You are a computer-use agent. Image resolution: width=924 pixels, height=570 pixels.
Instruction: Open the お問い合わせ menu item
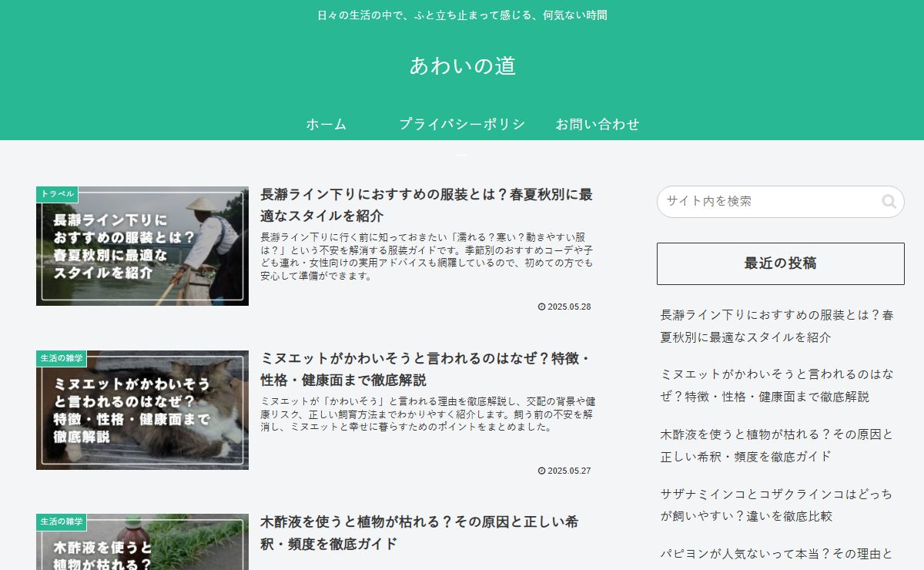pos(598,124)
